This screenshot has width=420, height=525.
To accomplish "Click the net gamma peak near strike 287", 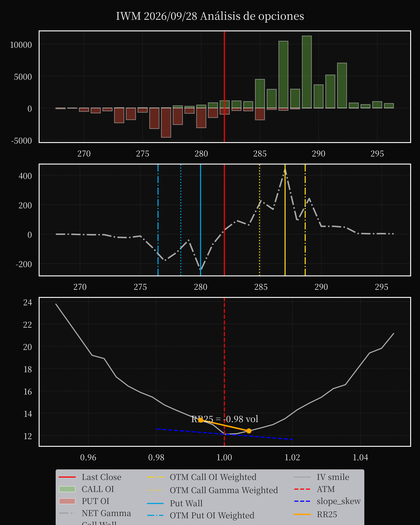I will (285, 169).
